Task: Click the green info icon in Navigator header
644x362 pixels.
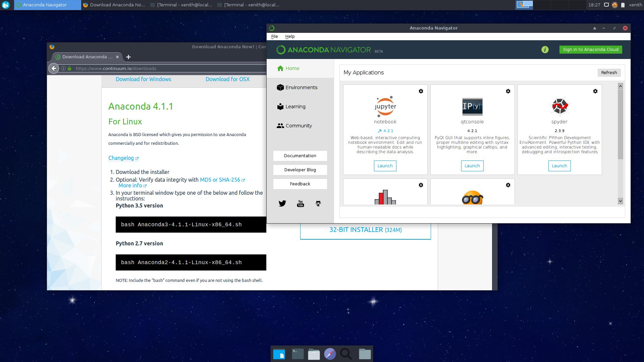Action: (x=545, y=50)
